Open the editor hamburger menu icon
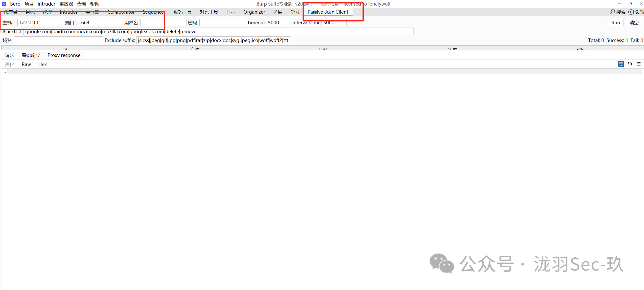The image size is (644, 290). (x=639, y=64)
